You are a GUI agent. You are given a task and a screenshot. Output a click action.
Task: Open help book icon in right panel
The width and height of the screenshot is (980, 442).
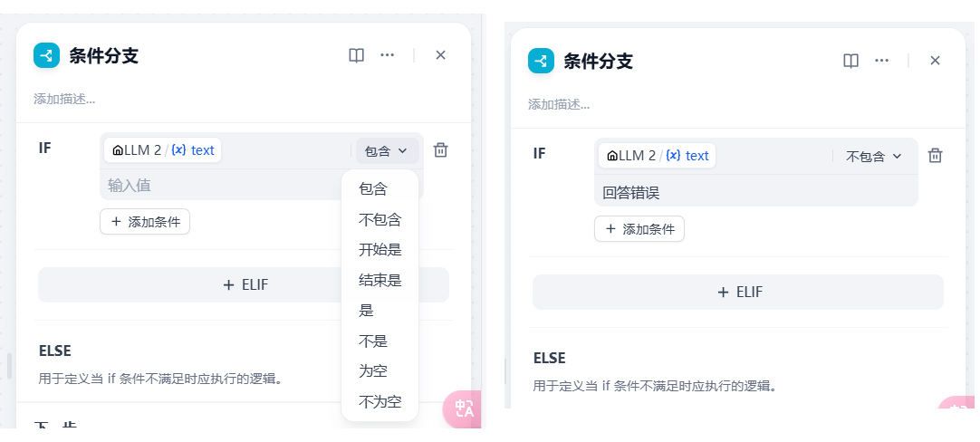point(850,61)
